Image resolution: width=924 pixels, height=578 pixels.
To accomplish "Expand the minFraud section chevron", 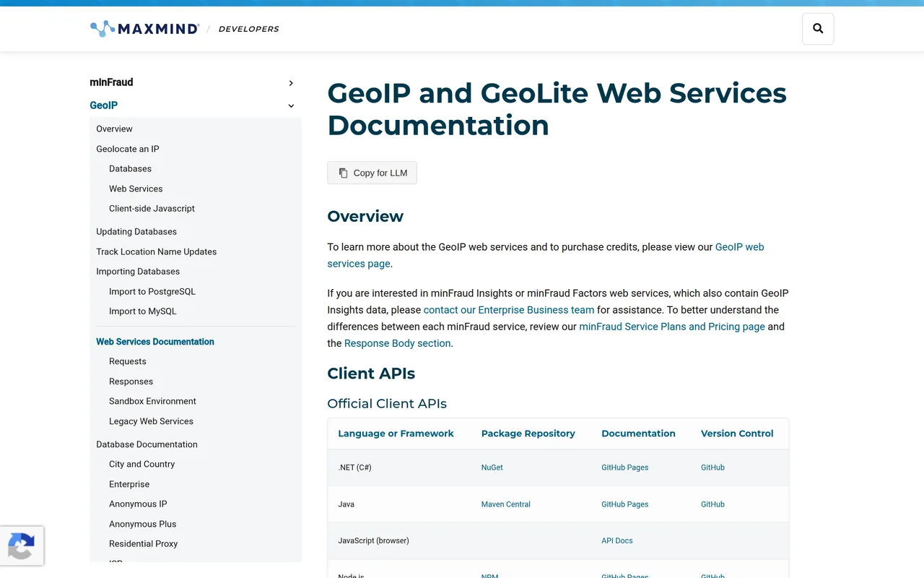I will click(291, 83).
